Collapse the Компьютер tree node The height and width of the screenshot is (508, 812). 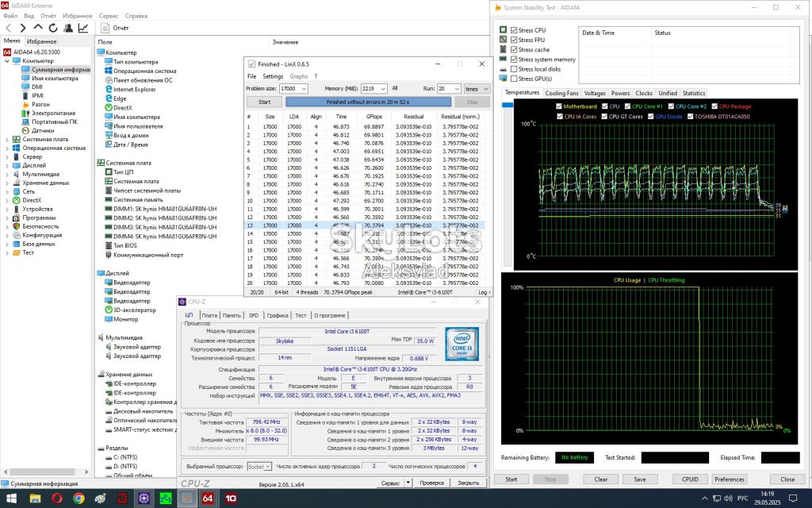click(6, 61)
